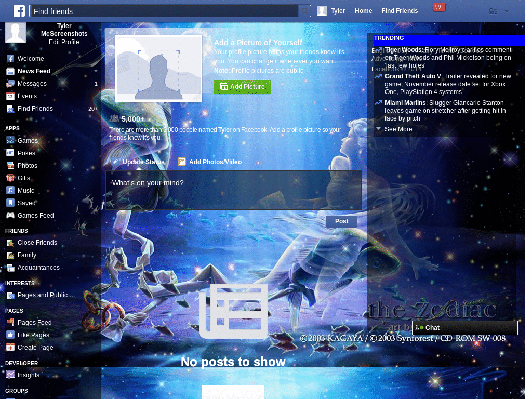Click the Games Feed controller icon

point(10,216)
